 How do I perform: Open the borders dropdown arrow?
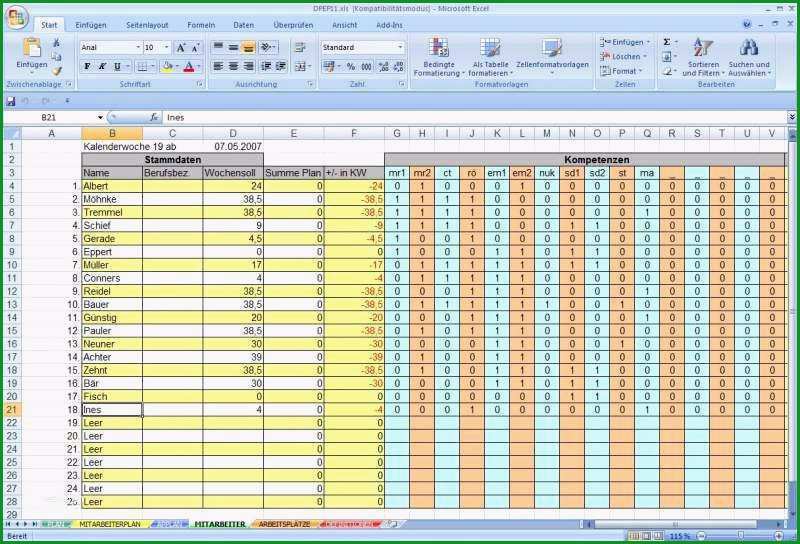(x=153, y=67)
